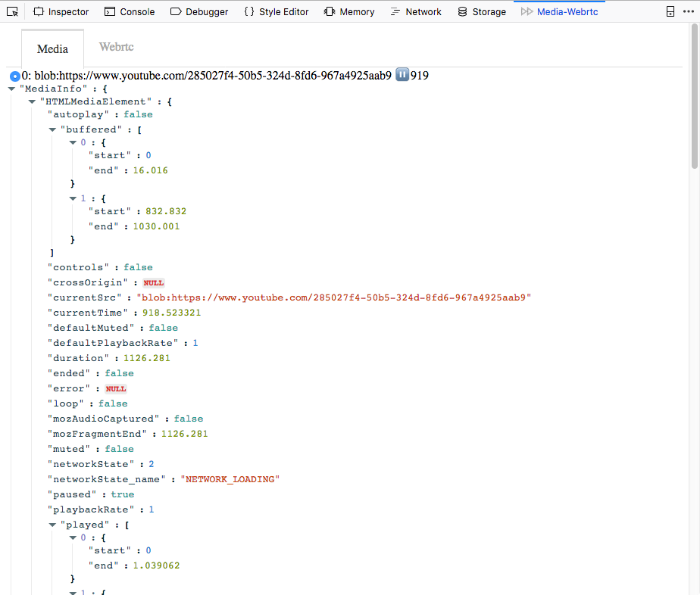Open the Storage panel
The height and width of the screenshot is (595, 700).
[481, 11]
